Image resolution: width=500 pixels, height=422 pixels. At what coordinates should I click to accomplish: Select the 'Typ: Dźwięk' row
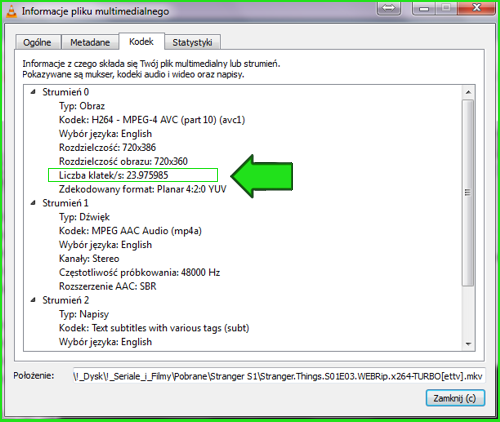(x=84, y=217)
